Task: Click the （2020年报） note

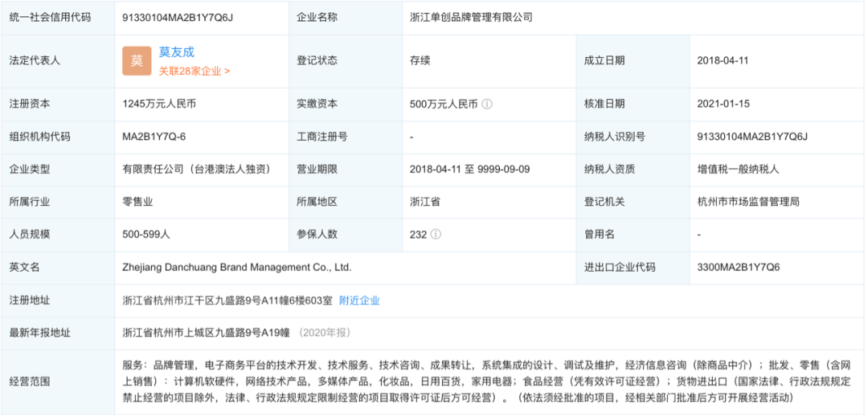Action: [324, 333]
